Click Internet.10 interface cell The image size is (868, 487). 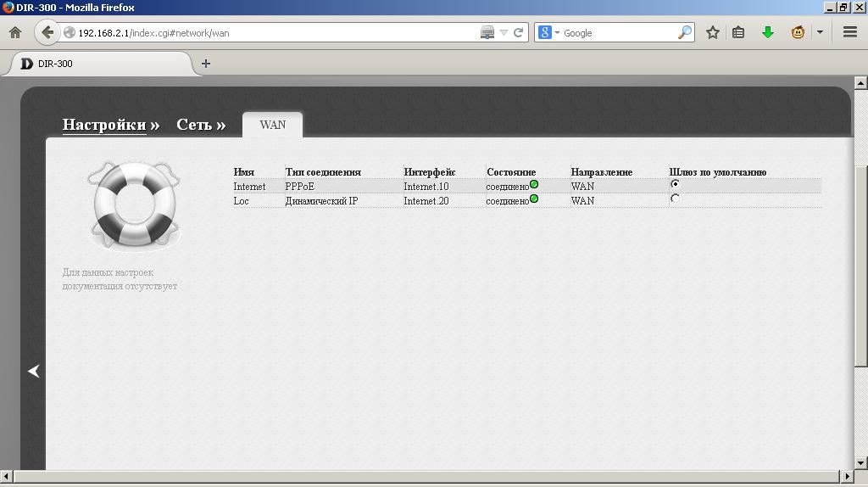point(426,187)
